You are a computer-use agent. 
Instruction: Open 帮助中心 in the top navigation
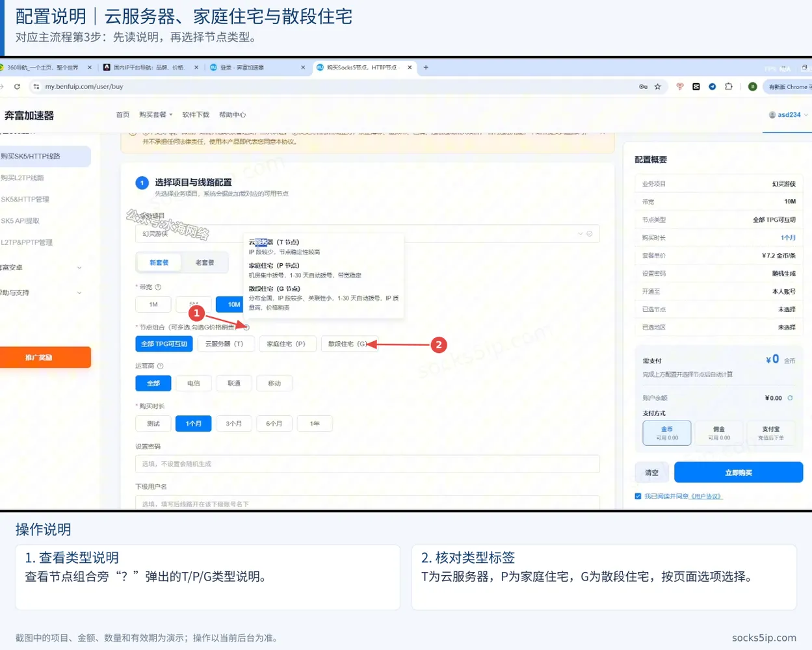pos(233,114)
